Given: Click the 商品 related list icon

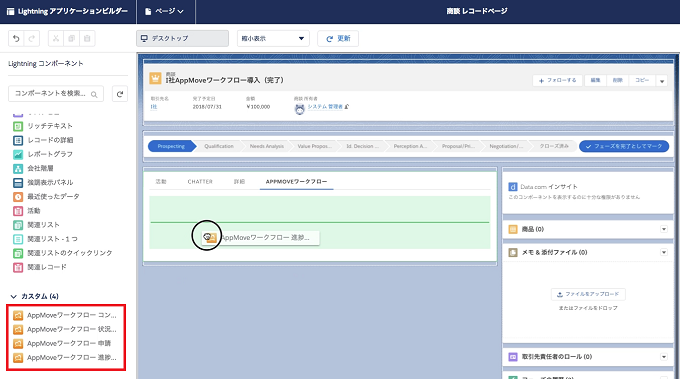Looking at the screenshot, I should tap(513, 229).
